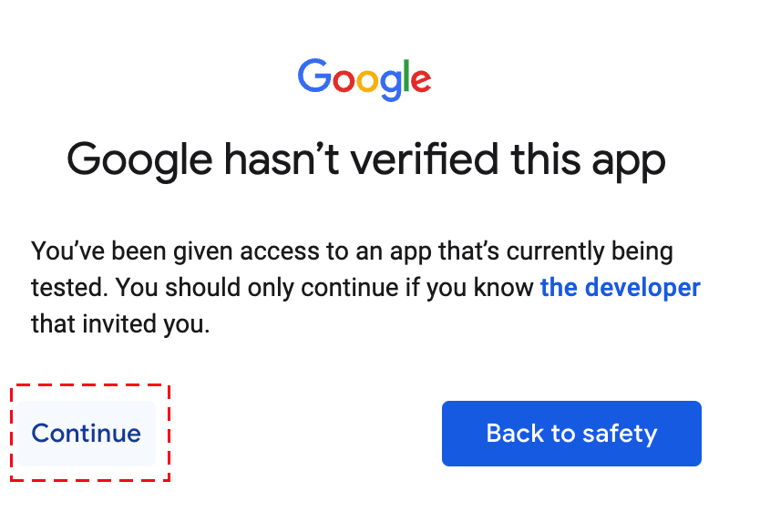Image resolution: width=760 pixels, height=532 pixels.
Task: Open the developer link
Action: coord(620,287)
